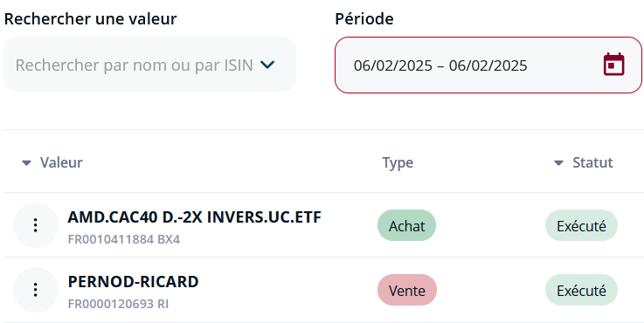
Task: Click ISIN FR0000120693 RI text
Action: (118, 304)
